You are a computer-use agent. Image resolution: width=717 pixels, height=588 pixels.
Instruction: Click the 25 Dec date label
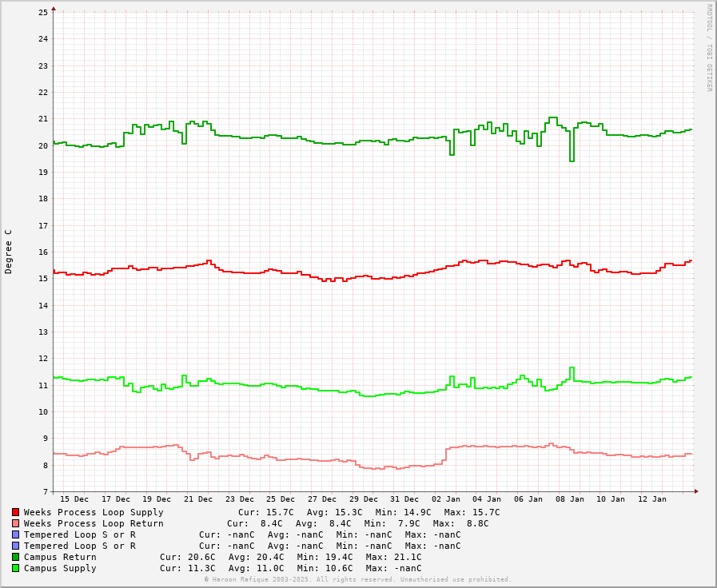coord(281,499)
